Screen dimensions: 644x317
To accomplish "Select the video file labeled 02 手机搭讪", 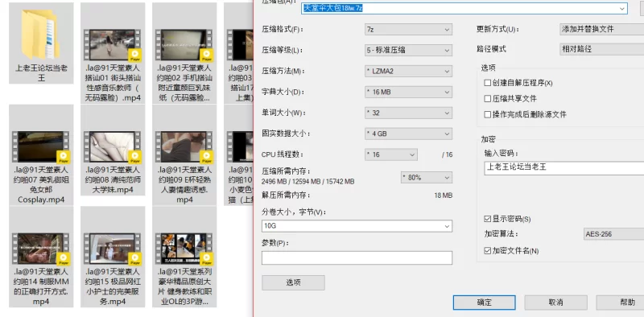I will pos(184,52).
